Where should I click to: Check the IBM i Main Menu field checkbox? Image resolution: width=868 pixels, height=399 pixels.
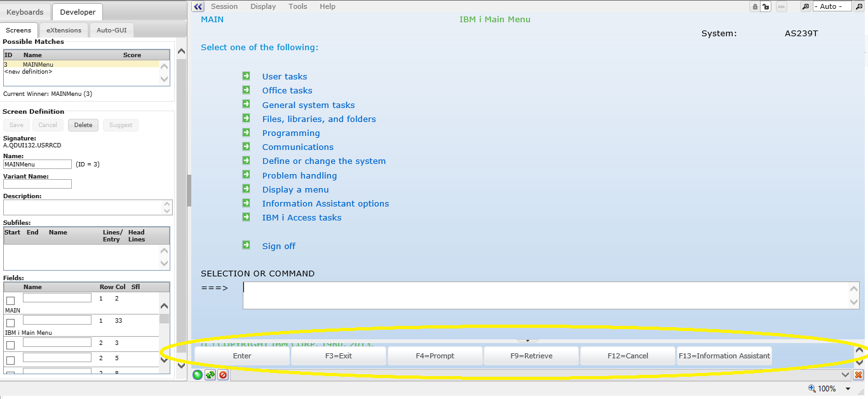(10, 323)
